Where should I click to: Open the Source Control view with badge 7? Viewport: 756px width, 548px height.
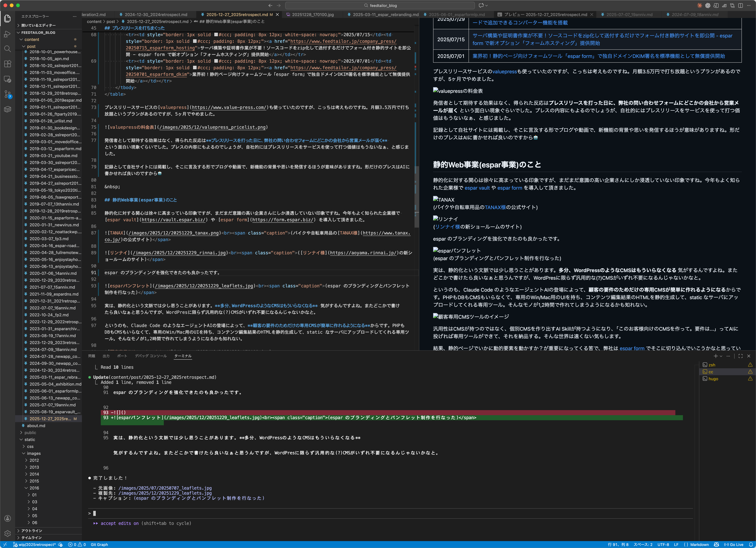click(x=7, y=94)
